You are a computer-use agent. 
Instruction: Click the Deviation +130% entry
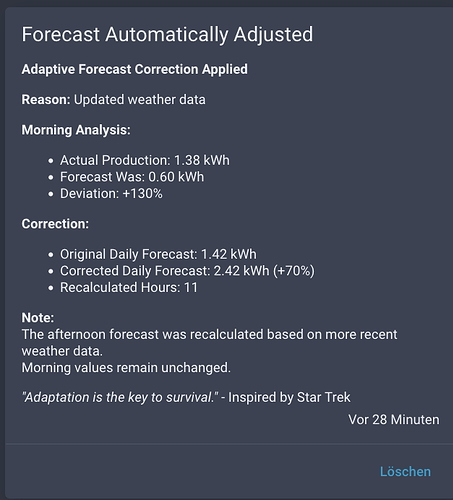(111, 194)
